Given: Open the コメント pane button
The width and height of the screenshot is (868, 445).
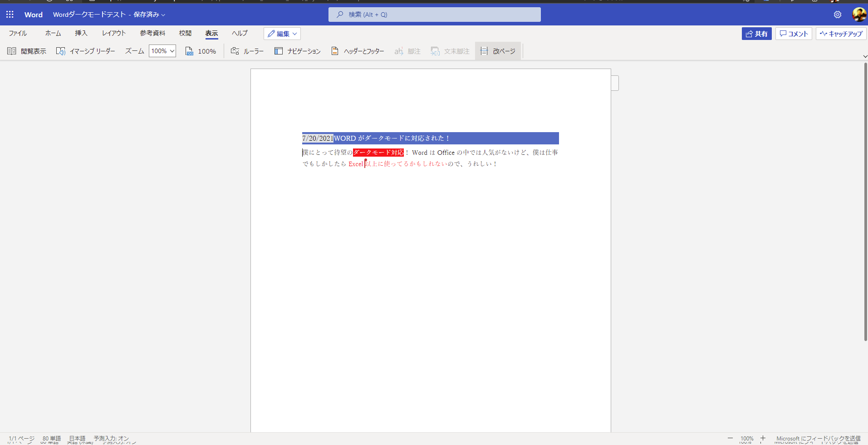Looking at the screenshot, I should pyautogui.click(x=794, y=34).
